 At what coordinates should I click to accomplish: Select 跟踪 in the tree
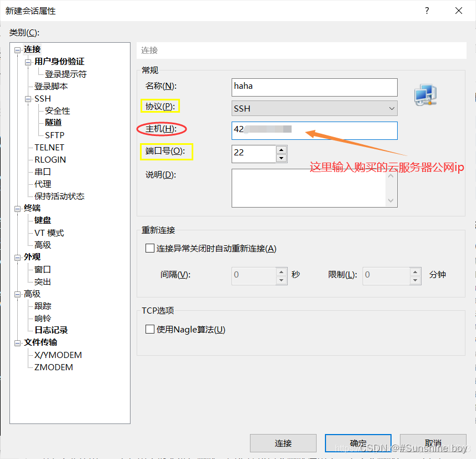pyautogui.click(x=43, y=306)
